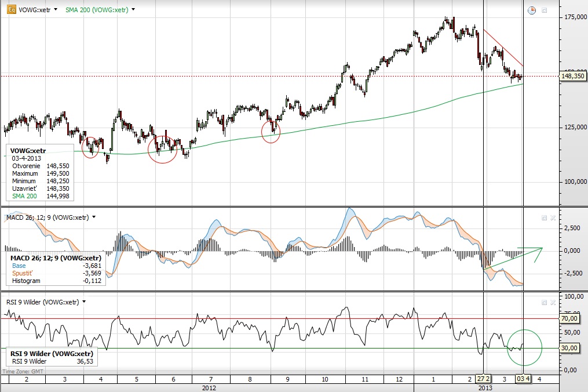
Task: Click the -2,500 MACD axis label
Action: (x=572, y=273)
